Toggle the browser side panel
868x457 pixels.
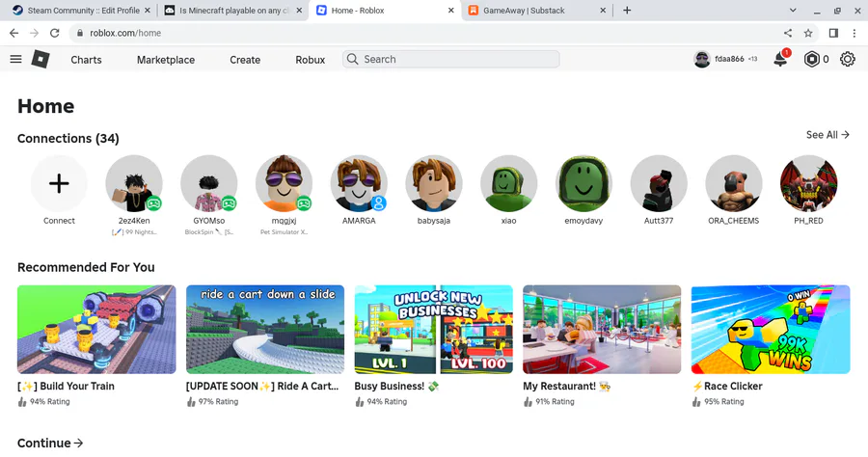[x=833, y=33]
